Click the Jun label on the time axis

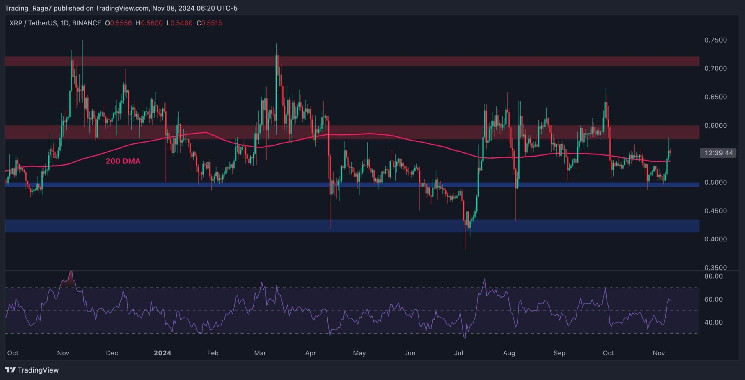tap(411, 353)
